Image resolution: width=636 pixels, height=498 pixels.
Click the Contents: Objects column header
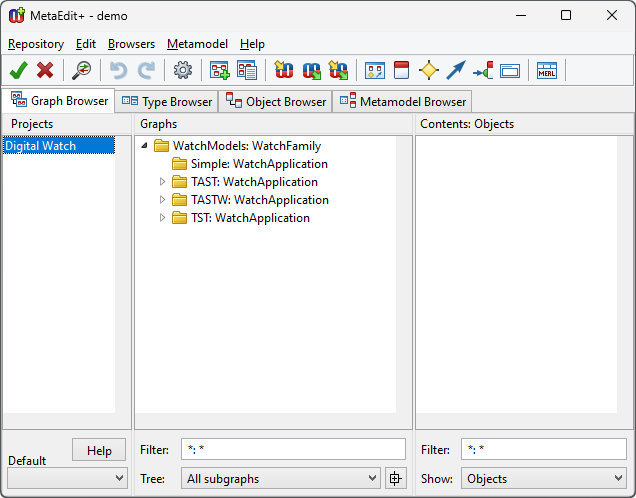524,124
